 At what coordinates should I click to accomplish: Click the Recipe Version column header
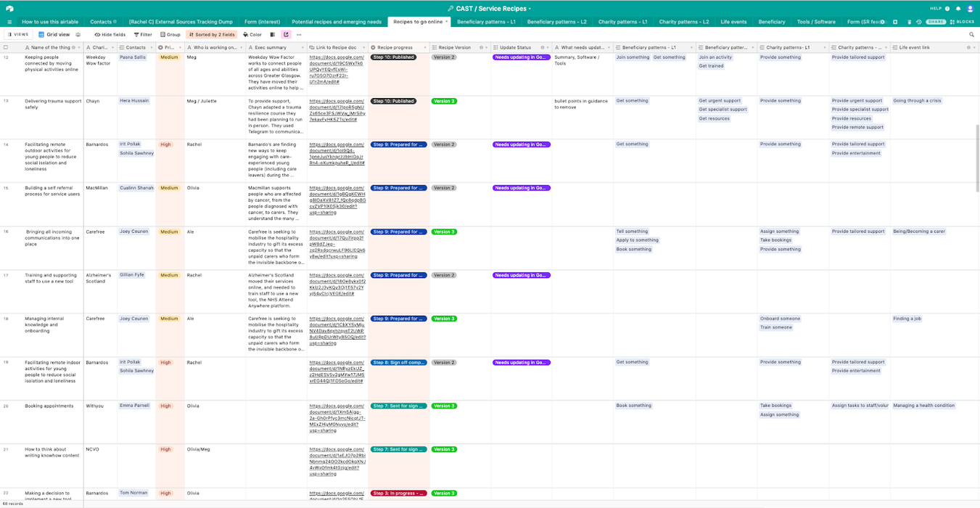click(460, 47)
